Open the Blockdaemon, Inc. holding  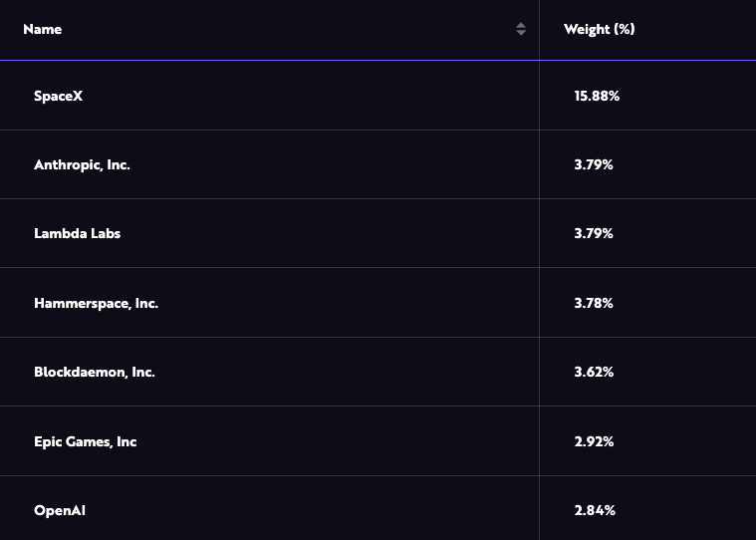[x=95, y=372]
